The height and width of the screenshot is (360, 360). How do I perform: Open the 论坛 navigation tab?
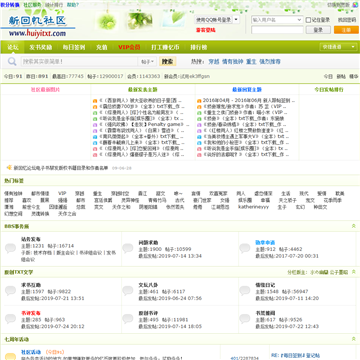(13, 47)
